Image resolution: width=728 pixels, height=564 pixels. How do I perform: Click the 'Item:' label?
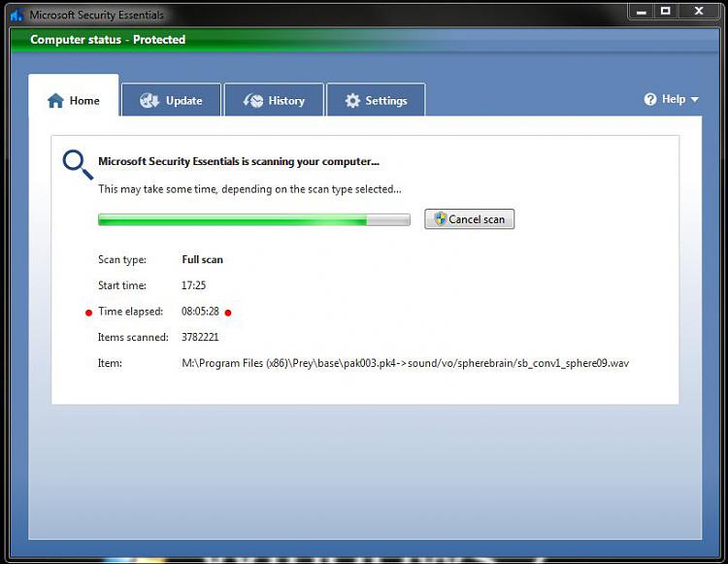coord(110,363)
